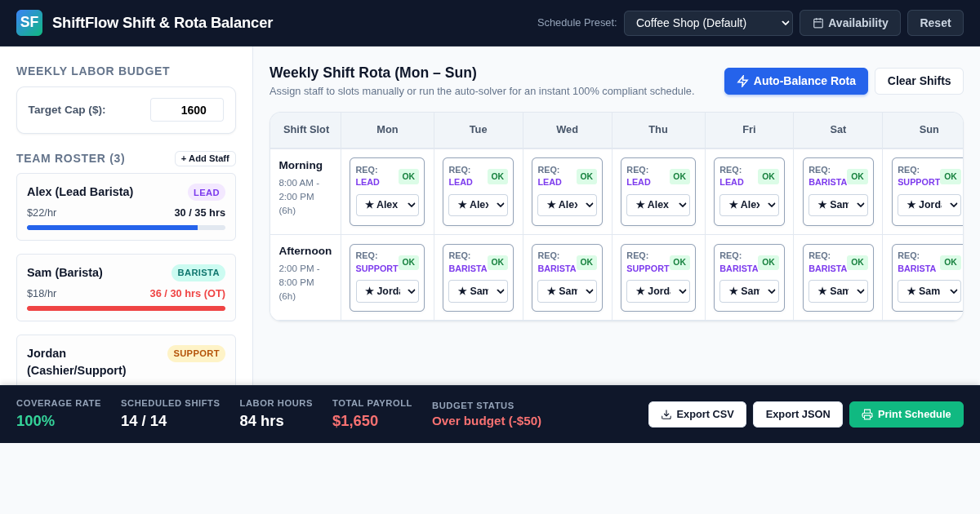This screenshot has height=514, width=980.
Task: Run Auto-Balance Rota
Action: (796, 81)
